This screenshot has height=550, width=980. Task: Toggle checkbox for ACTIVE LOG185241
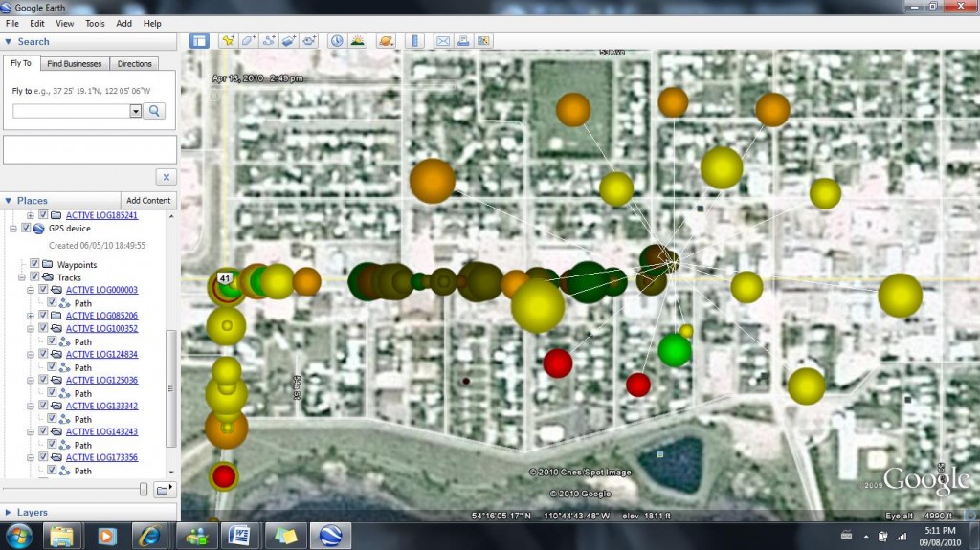43,215
